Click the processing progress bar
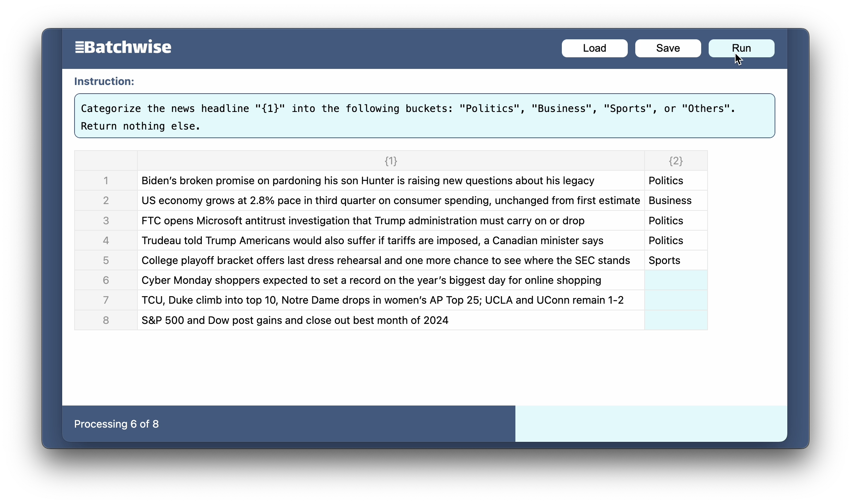The image size is (851, 504). (x=424, y=424)
